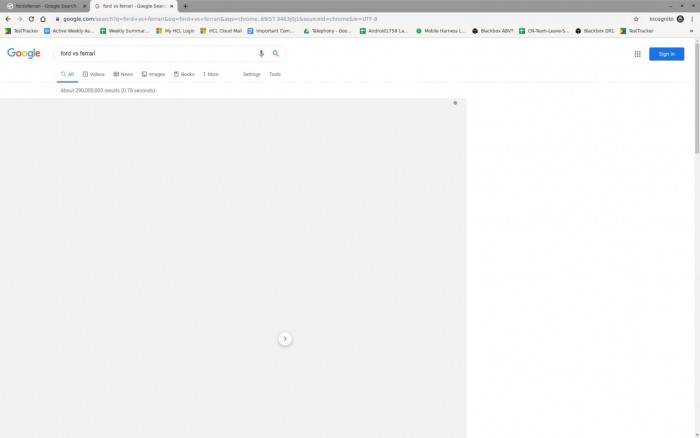Open the 'Weekly Summar...' bookmark
The width and height of the screenshot is (700, 438).
pos(124,31)
